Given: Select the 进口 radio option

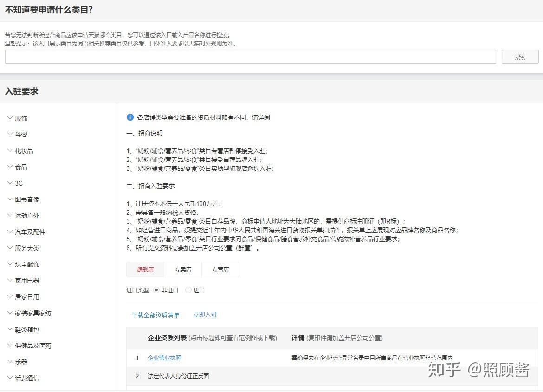Looking at the screenshot, I should tap(187, 289).
